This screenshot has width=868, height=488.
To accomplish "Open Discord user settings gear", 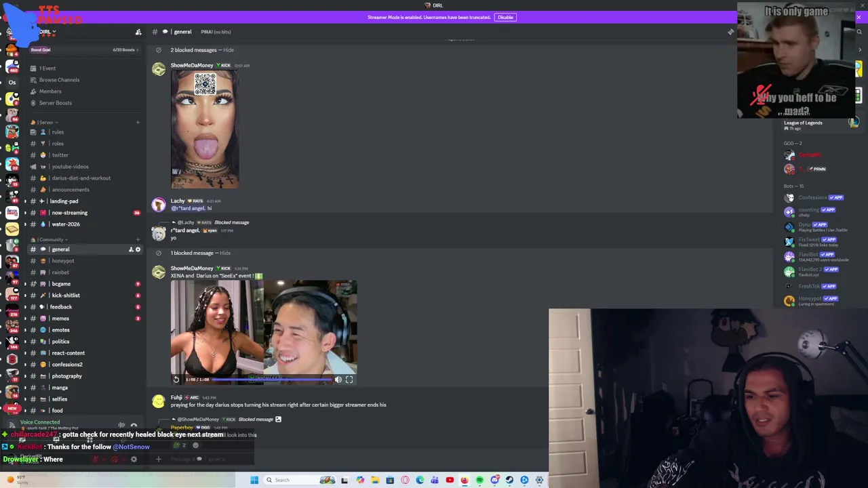I will [134, 460].
